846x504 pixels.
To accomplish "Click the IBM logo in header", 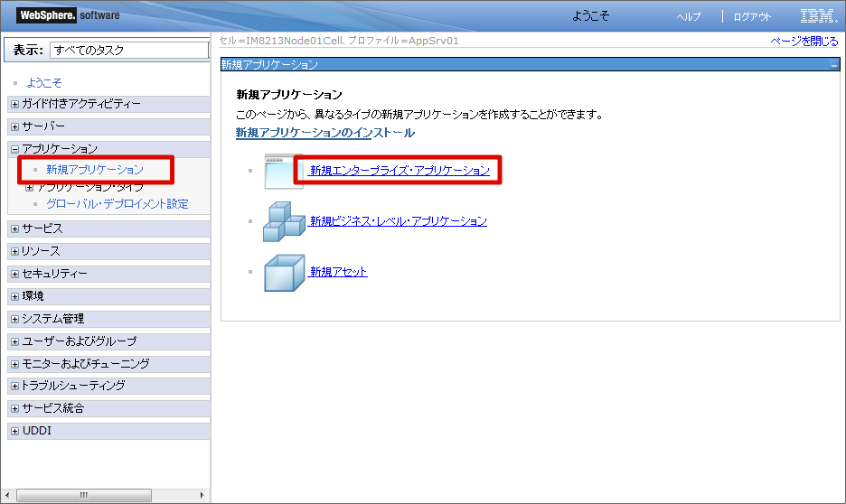I will click(x=819, y=16).
